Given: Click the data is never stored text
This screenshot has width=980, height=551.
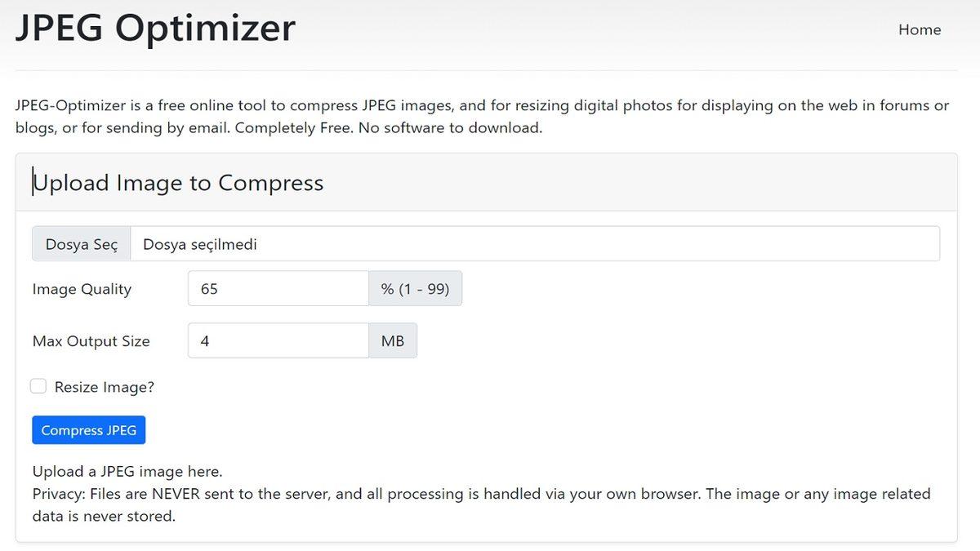Looking at the screenshot, I should pos(104,516).
